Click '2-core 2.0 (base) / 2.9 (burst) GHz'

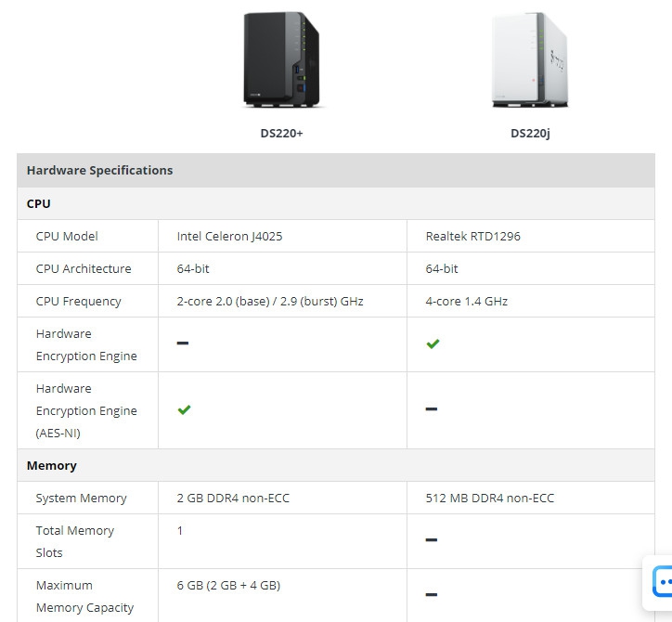[x=270, y=302]
